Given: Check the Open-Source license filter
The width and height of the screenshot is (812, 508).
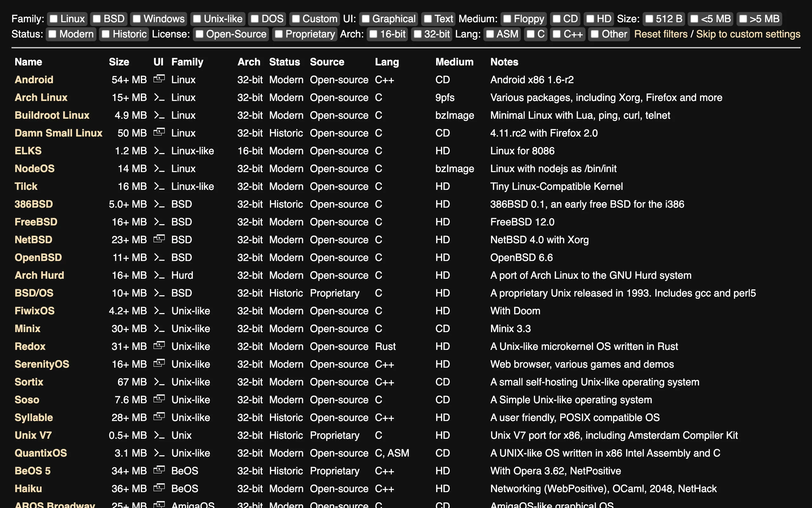Looking at the screenshot, I should 199,34.
